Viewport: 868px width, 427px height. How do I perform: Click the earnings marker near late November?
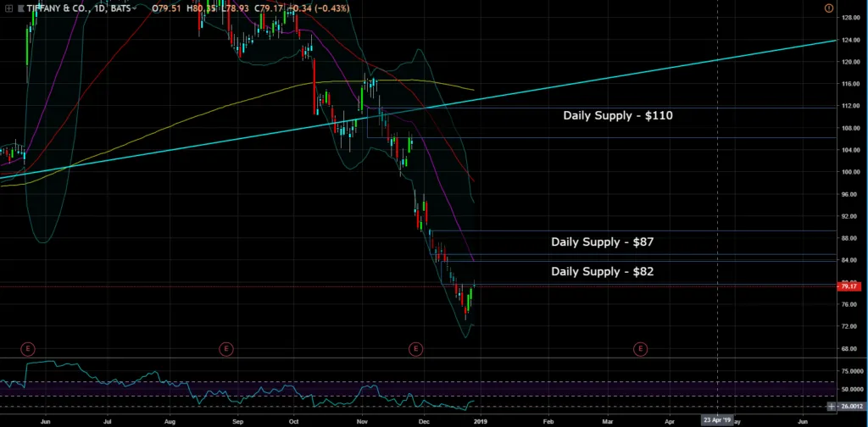[x=415, y=348]
